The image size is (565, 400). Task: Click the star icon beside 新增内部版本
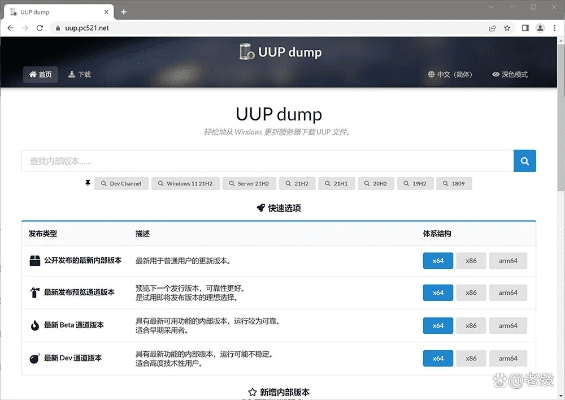tap(252, 392)
